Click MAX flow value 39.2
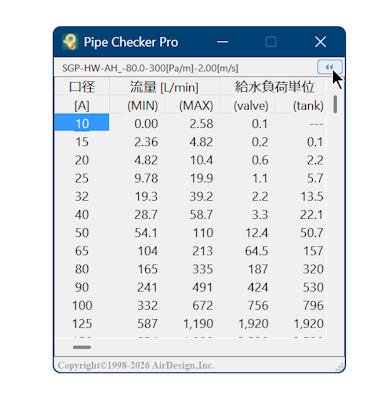The image size is (391, 403). click(201, 196)
